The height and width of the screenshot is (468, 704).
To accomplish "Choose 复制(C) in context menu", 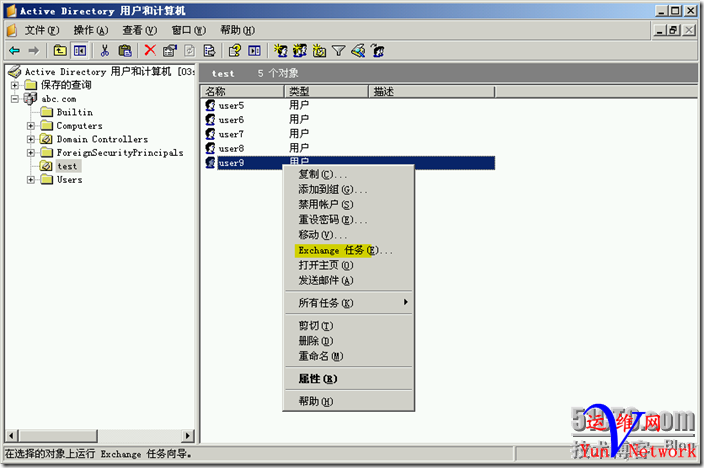I will point(348,174).
